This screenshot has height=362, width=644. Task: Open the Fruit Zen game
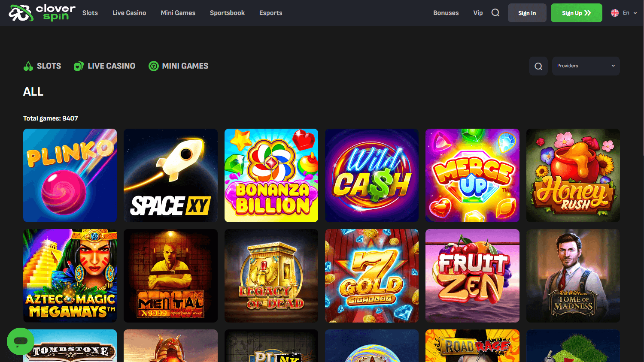[472, 276]
